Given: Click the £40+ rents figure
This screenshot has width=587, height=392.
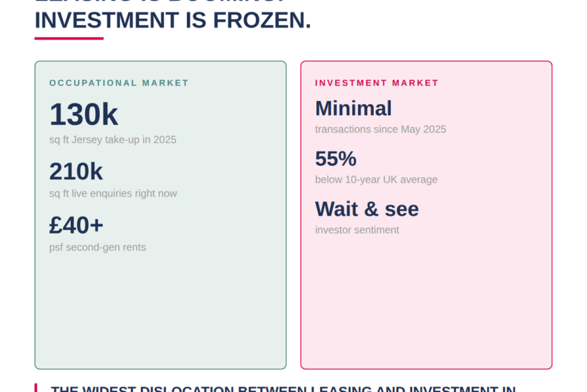Looking at the screenshot, I should coord(76,225).
